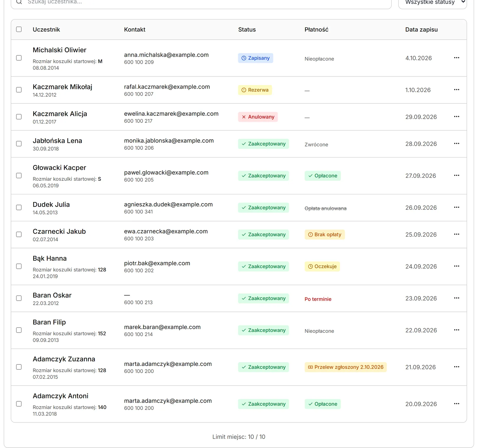Open more actions for Baran Oskar
This screenshot has height=448, width=484.
pyautogui.click(x=457, y=298)
